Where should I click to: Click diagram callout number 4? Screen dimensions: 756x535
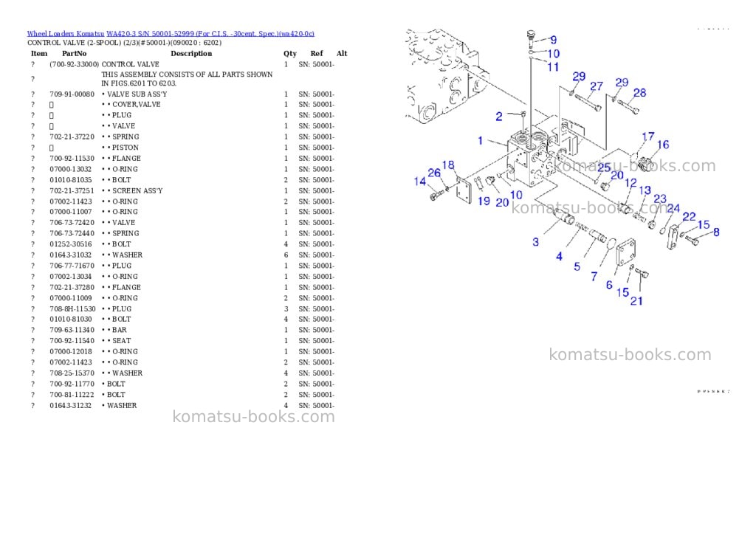(x=560, y=256)
